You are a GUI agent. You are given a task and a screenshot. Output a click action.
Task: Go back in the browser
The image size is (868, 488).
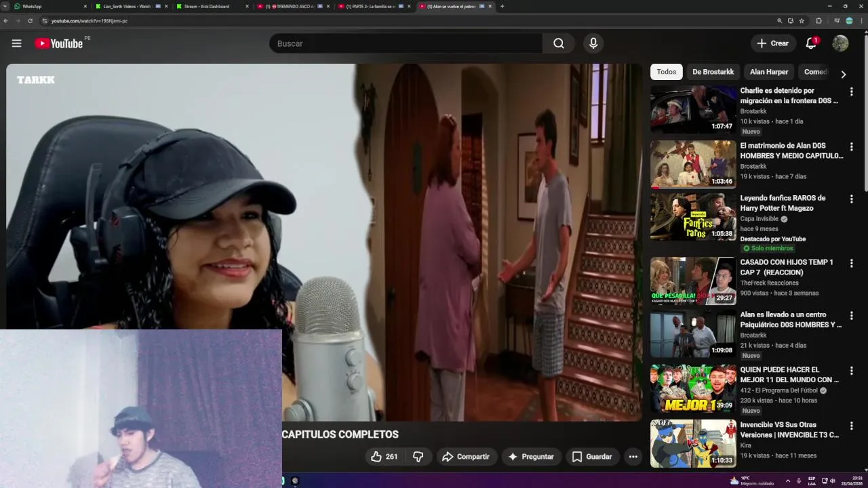tap(6, 21)
